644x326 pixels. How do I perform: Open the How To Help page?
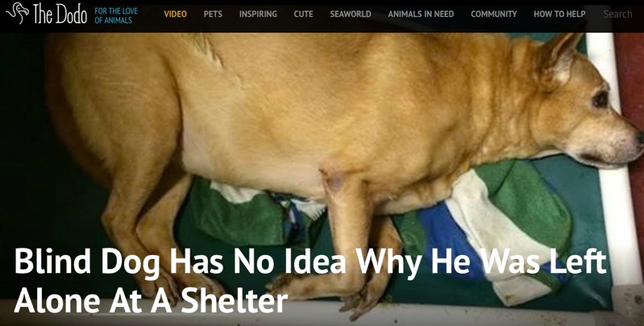(559, 14)
